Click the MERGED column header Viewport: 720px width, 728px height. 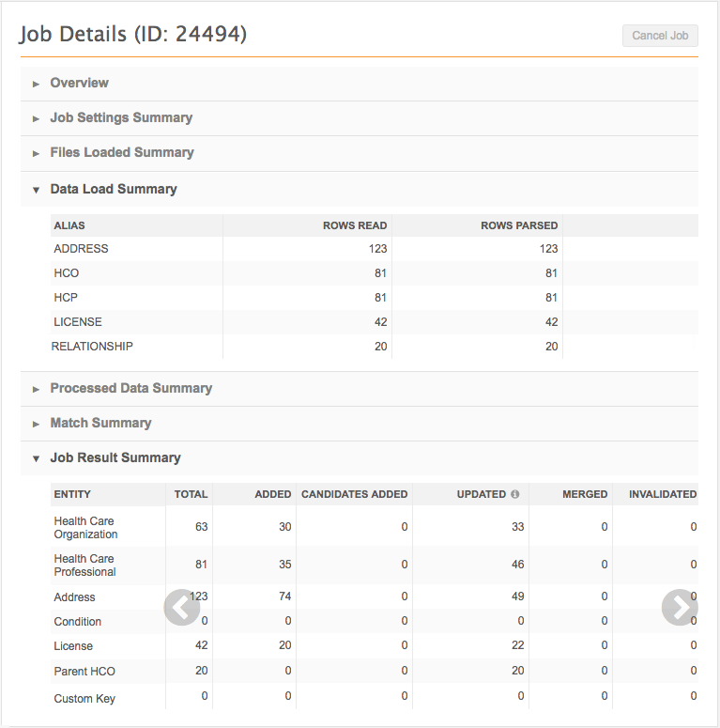pyautogui.click(x=584, y=494)
